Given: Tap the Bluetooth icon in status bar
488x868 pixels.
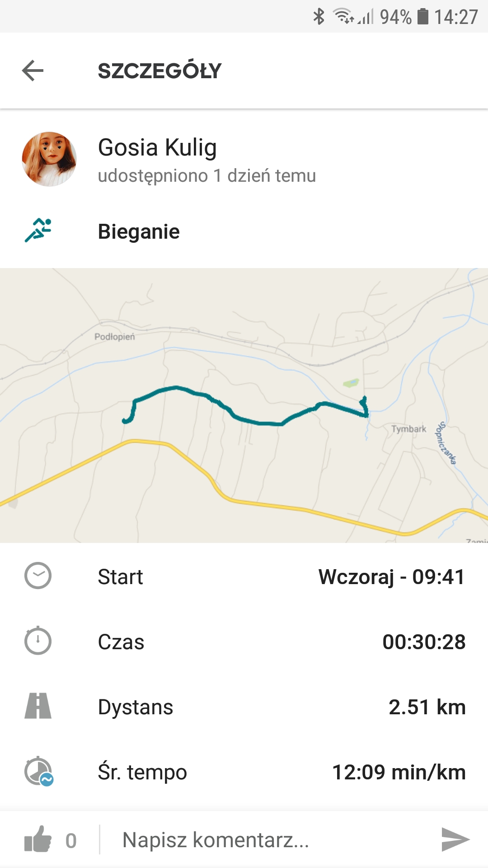Looking at the screenshot, I should (x=319, y=17).
